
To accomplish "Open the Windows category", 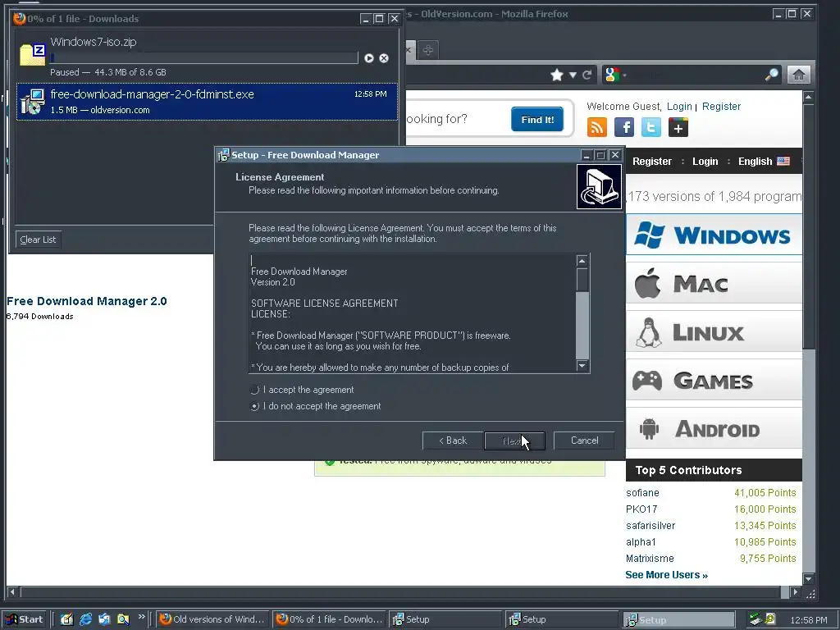I will click(x=714, y=235).
